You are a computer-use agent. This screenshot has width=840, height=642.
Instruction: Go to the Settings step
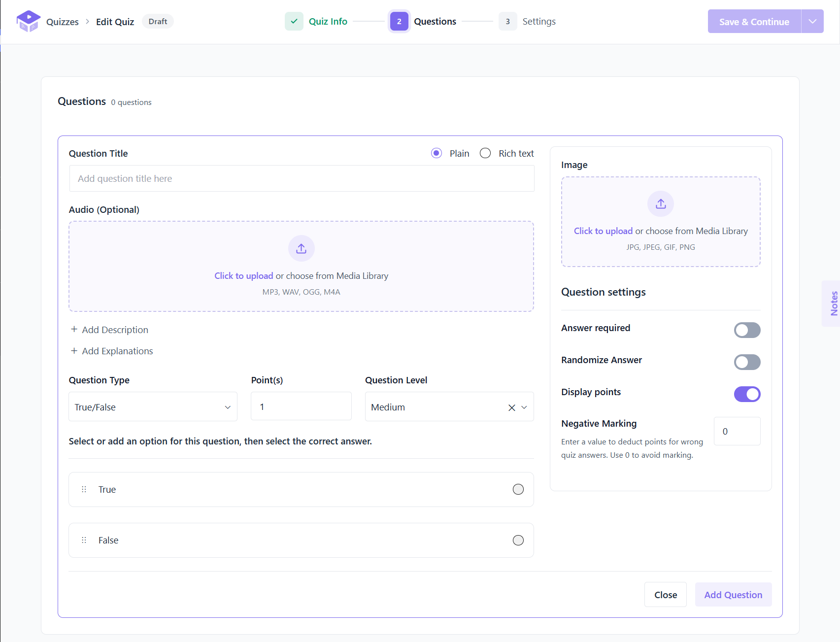pos(539,21)
